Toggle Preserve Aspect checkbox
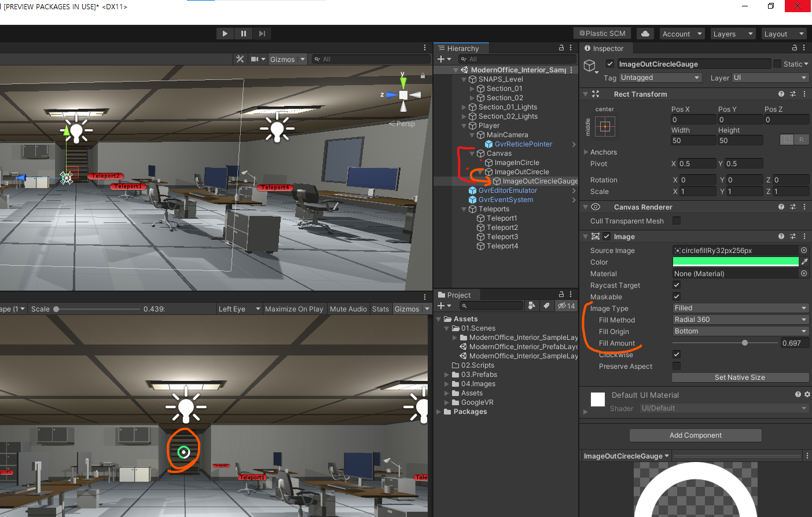Screen dimensions: 812x517 pos(677,366)
